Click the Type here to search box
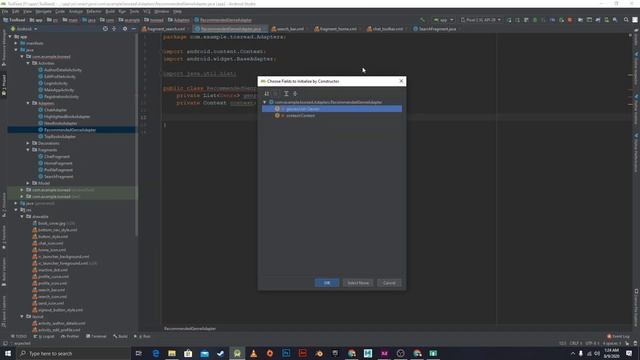Screen dimensions: 640x360 point(73,353)
